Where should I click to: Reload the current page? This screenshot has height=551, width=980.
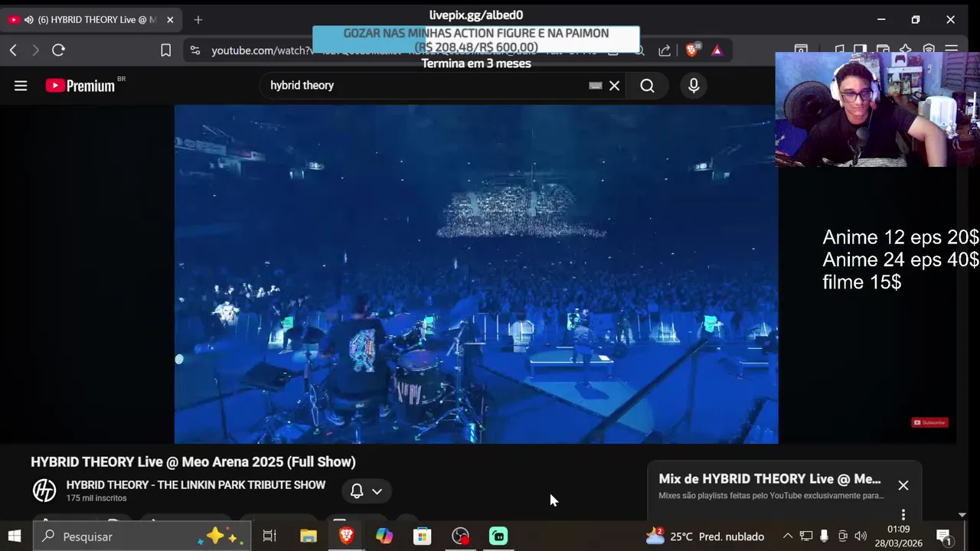point(58,51)
